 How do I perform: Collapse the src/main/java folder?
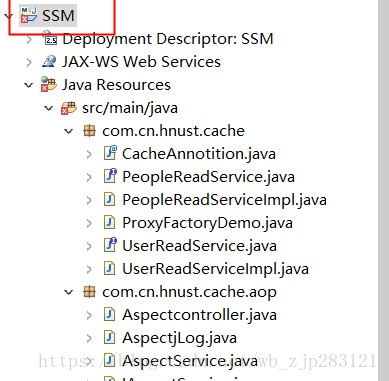point(49,108)
